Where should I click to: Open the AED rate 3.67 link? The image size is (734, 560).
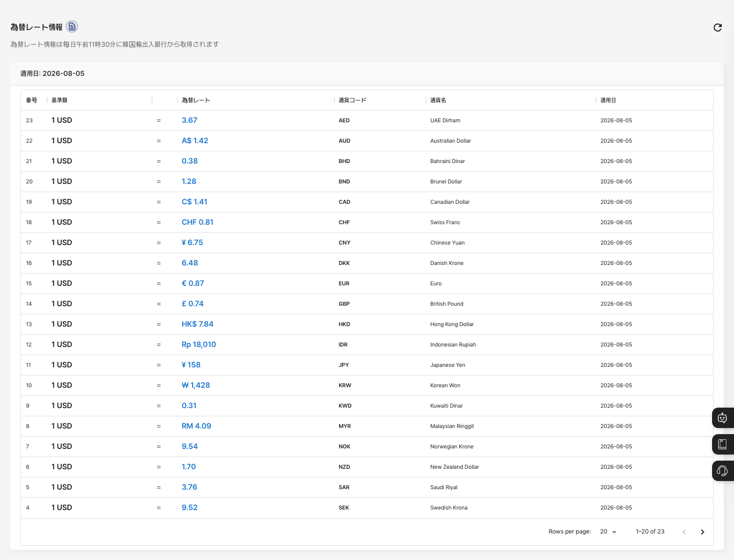(190, 120)
